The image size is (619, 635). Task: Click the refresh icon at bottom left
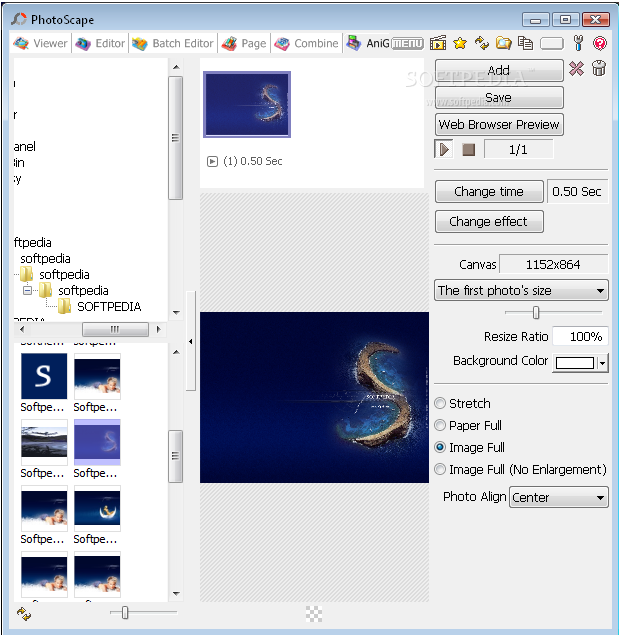[x=24, y=614]
